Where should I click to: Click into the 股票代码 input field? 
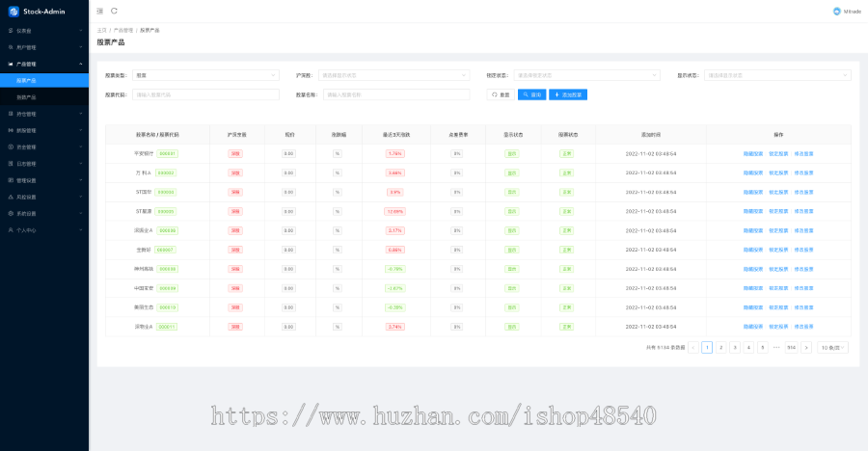(206, 94)
